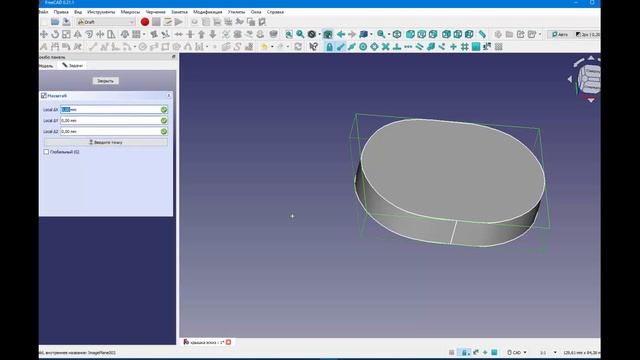This screenshot has height=360, width=640.
Task: Collapse the Масштаб task section
Action: pos(169,96)
